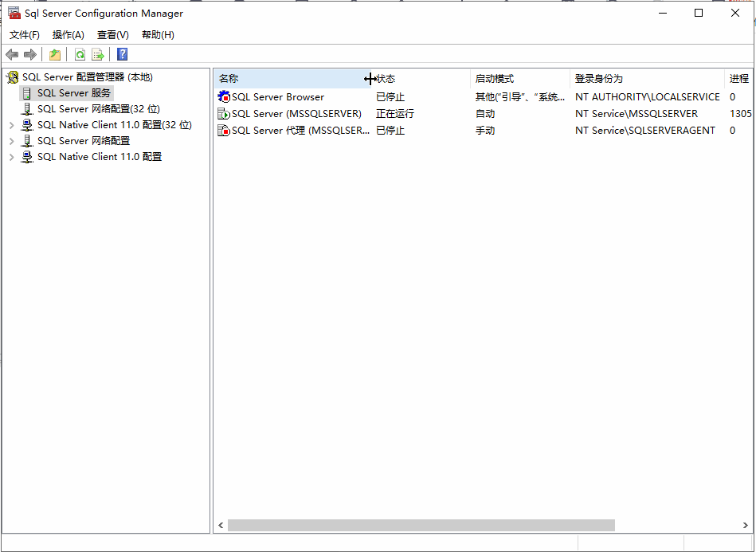Select SQL Native Client 11.0 配置(32 位) item
Screen dimensions: 756x552
tap(114, 125)
